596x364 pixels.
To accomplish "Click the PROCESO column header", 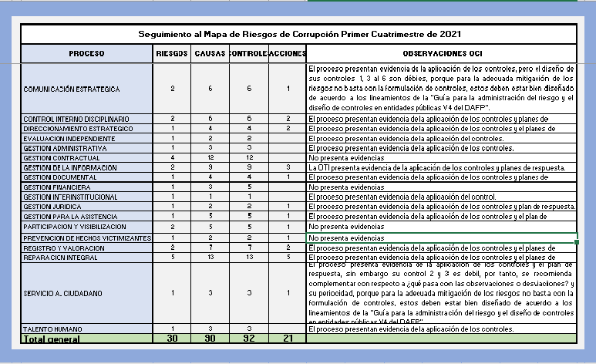I will pos(86,54).
